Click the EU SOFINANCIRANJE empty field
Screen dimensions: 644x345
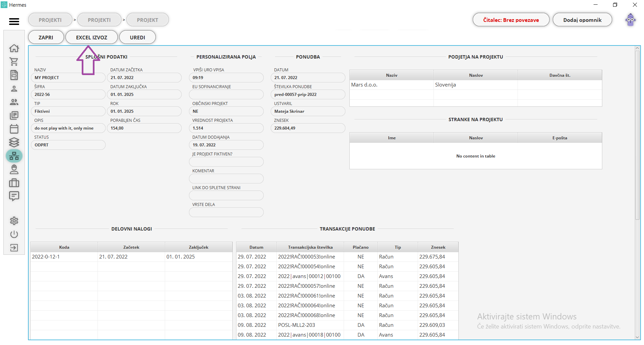226,95
